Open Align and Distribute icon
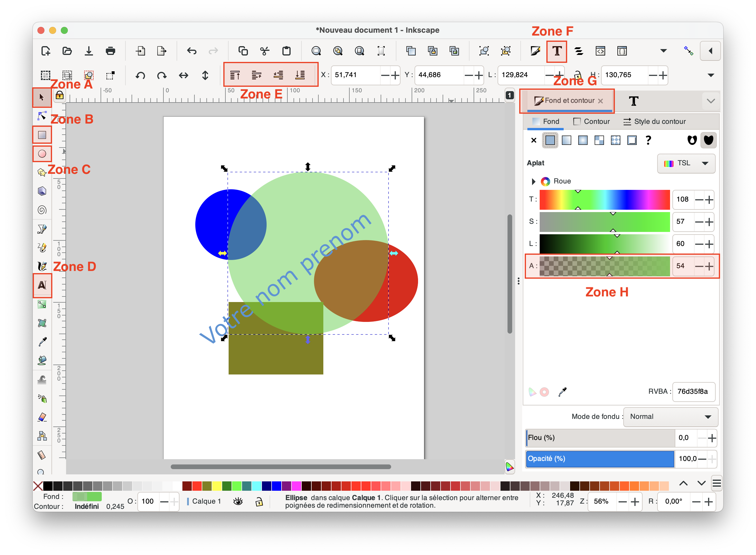This screenshot has height=555, width=756. [x=579, y=51]
